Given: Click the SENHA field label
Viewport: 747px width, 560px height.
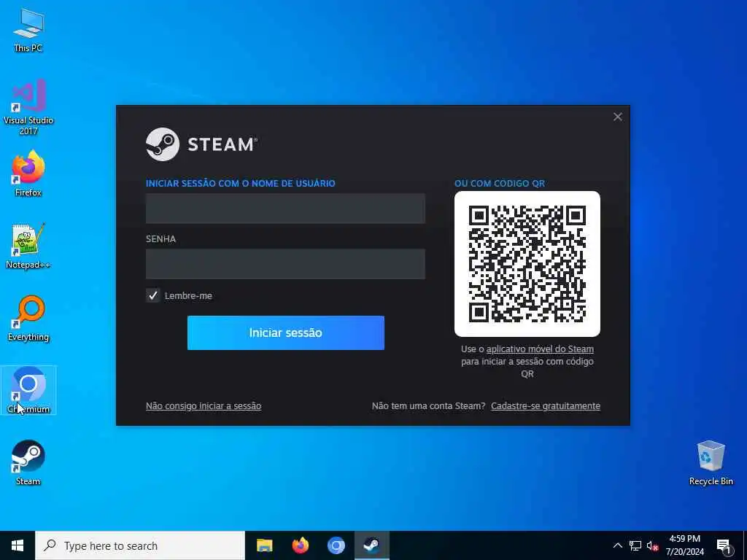Looking at the screenshot, I should [x=160, y=239].
